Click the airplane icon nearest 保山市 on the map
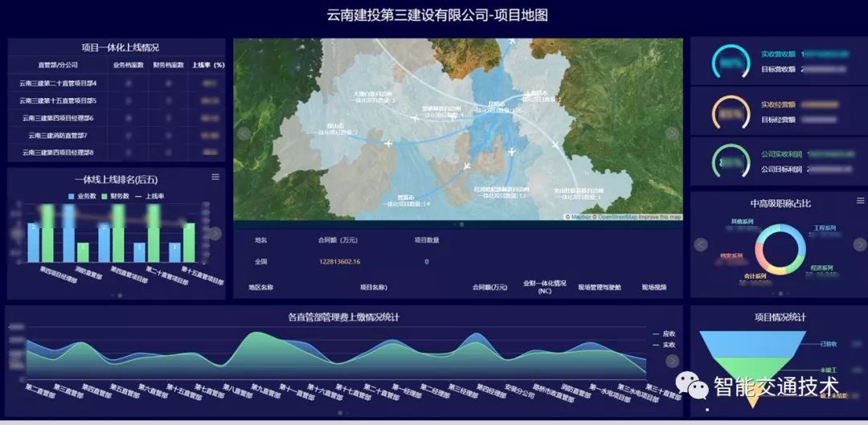The image size is (868, 425). point(387,143)
